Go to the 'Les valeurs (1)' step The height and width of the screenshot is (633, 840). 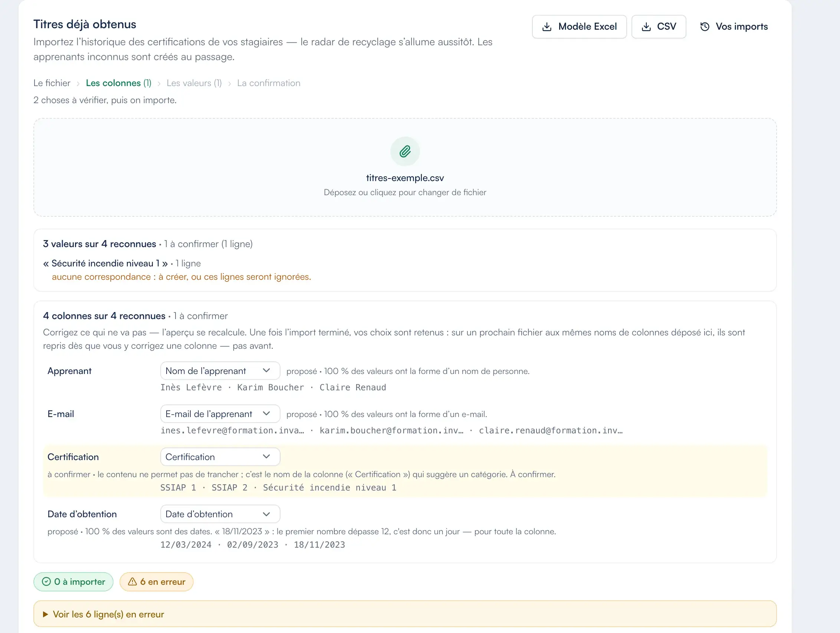pos(194,83)
